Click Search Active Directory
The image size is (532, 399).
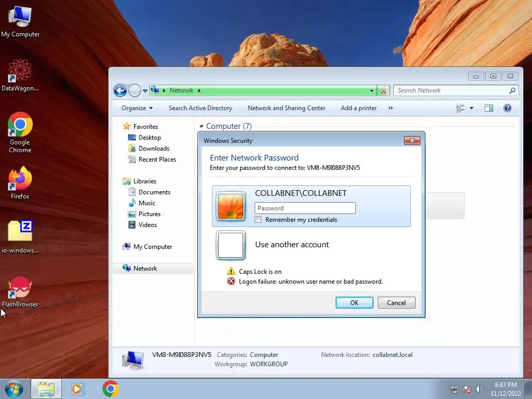point(201,108)
